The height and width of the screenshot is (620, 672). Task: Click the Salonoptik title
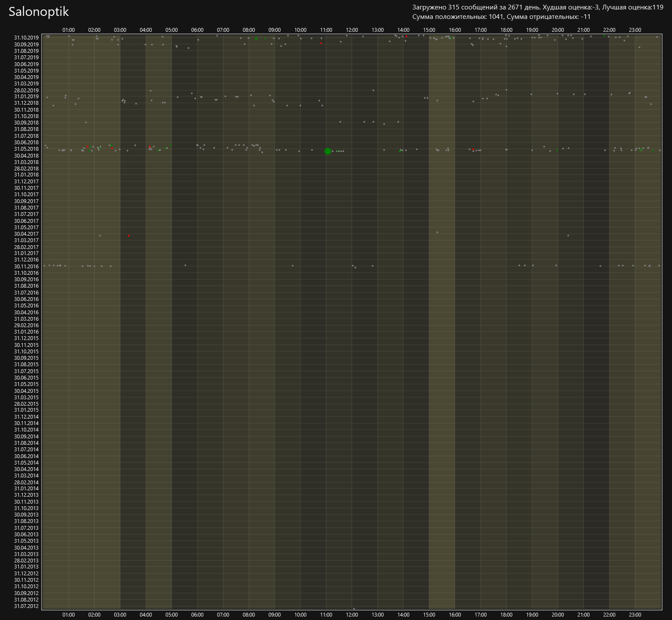pyautogui.click(x=39, y=12)
